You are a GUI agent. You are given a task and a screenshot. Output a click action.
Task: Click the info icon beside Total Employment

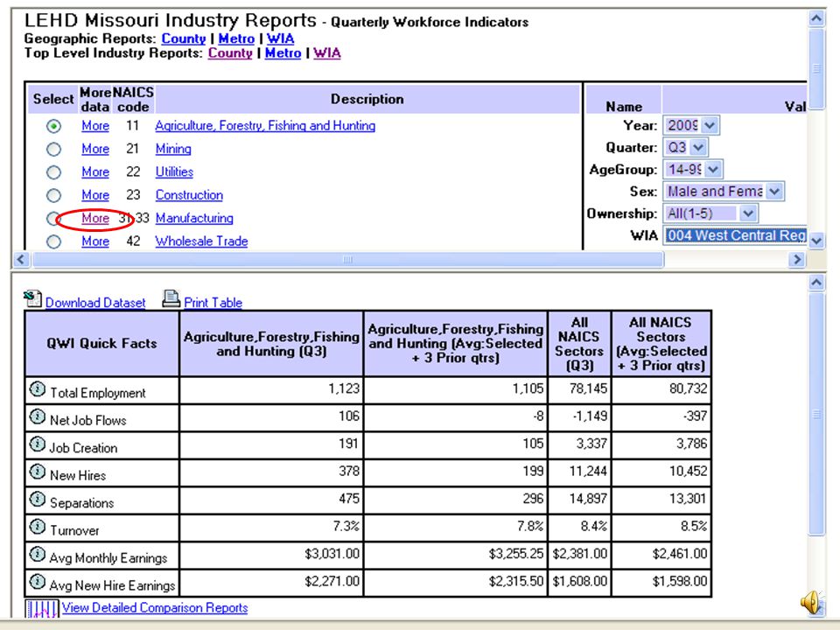point(37,389)
